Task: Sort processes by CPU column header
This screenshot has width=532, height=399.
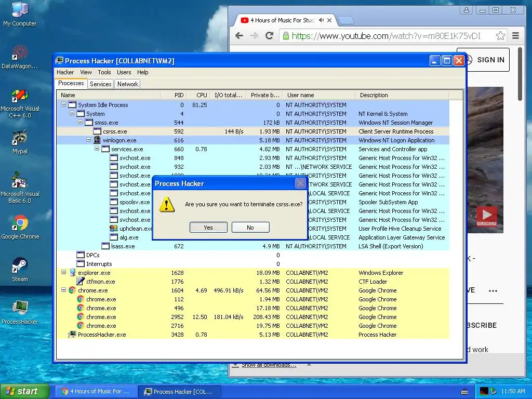Action: (x=197, y=95)
